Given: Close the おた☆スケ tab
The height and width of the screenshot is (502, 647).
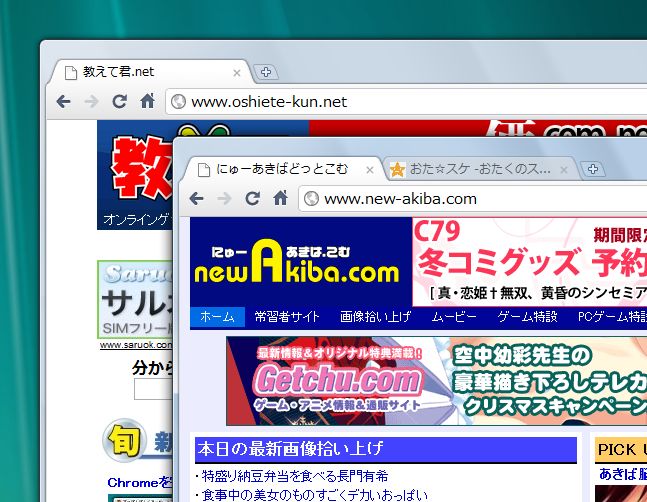Looking at the screenshot, I should pos(564,170).
